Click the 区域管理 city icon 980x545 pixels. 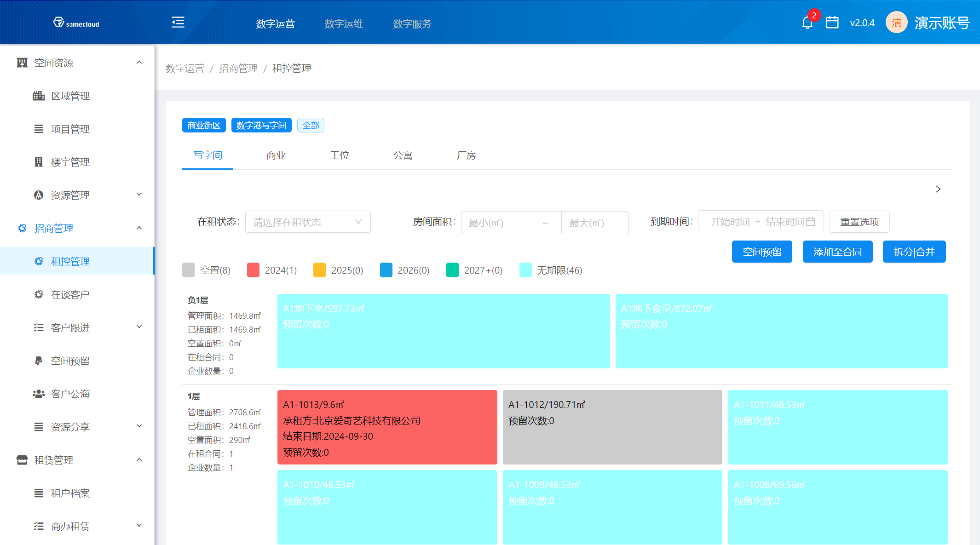coord(39,96)
